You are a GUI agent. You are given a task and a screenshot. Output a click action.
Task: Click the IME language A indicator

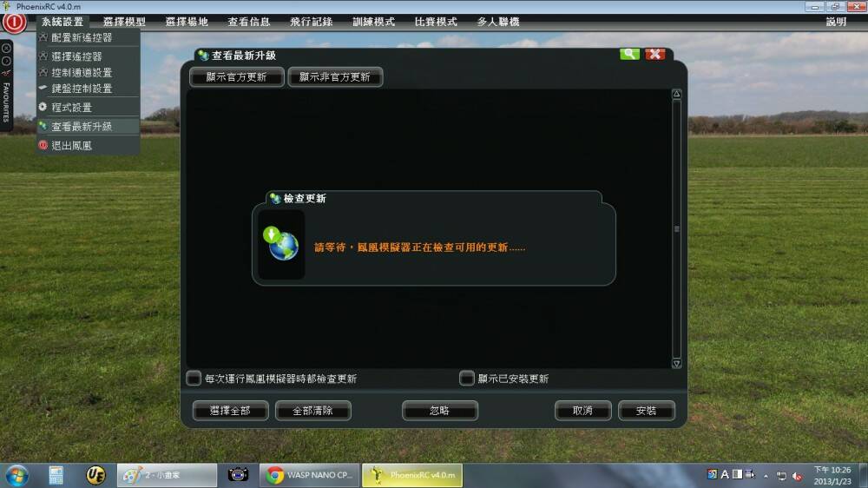tap(725, 475)
